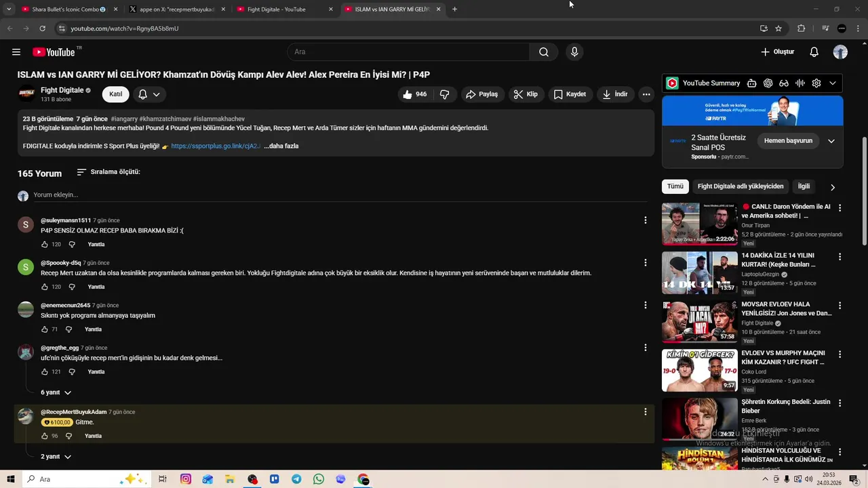Image resolution: width=868 pixels, height=488 pixels.
Task: Like the video showing 946 likes
Action: pyautogui.click(x=415, y=94)
